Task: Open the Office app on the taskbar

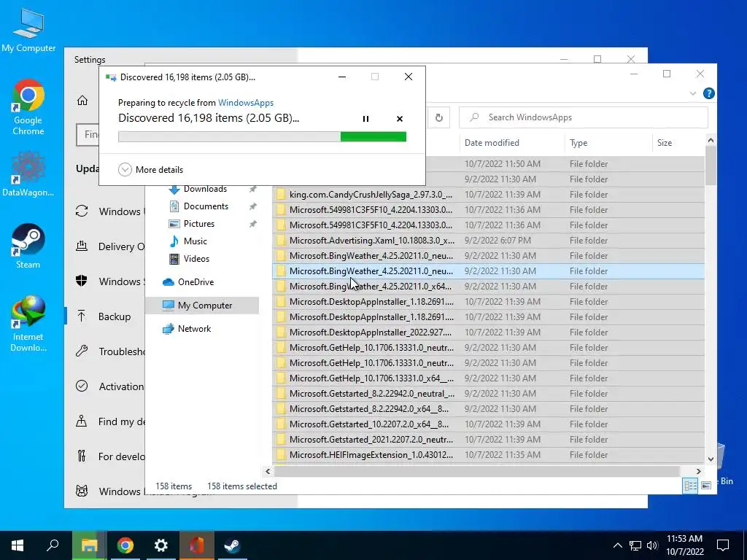Action: (x=197, y=545)
